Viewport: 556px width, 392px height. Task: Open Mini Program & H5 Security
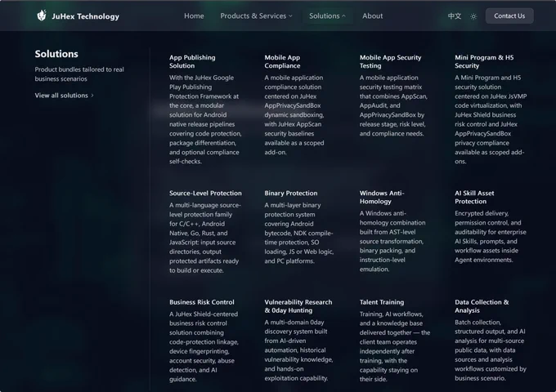click(484, 61)
